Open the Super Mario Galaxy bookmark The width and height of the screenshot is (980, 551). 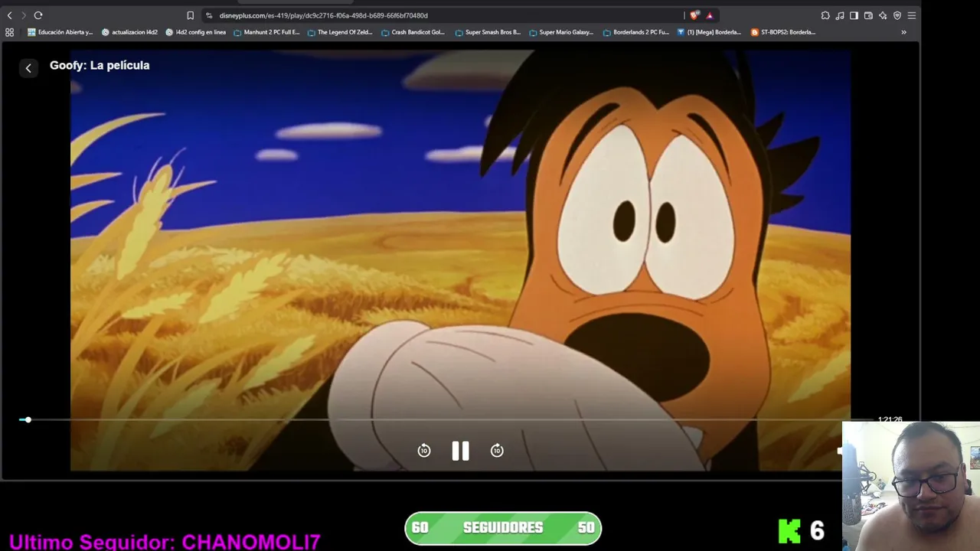pyautogui.click(x=561, y=32)
